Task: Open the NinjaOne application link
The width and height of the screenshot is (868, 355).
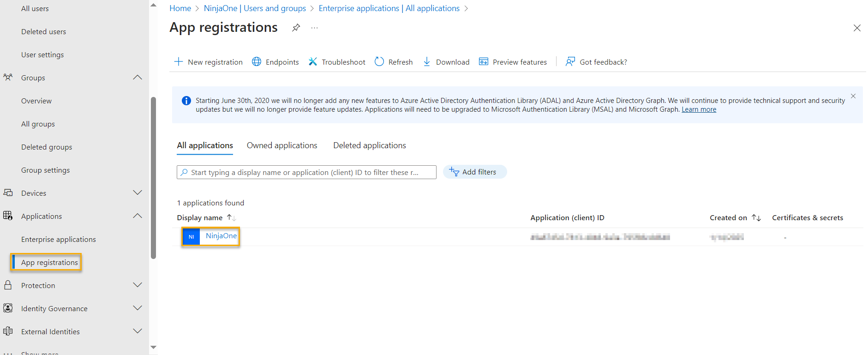Action: coord(221,236)
